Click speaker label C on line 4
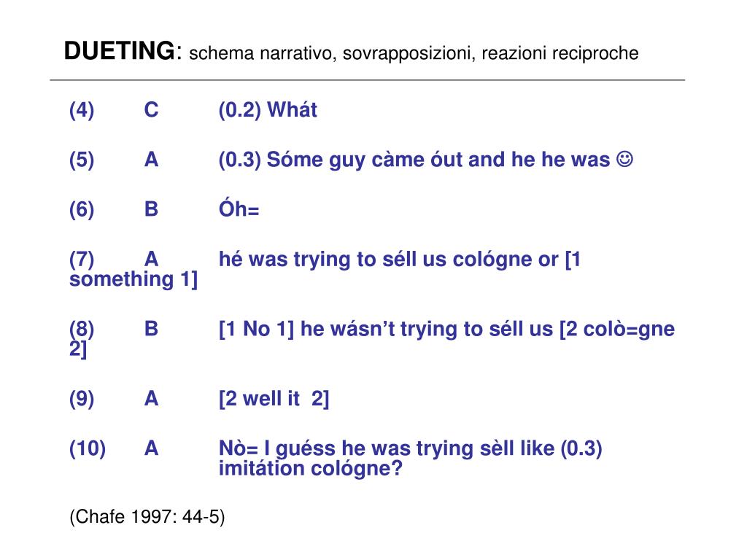Screen dimensions: 747x560 point(151,110)
